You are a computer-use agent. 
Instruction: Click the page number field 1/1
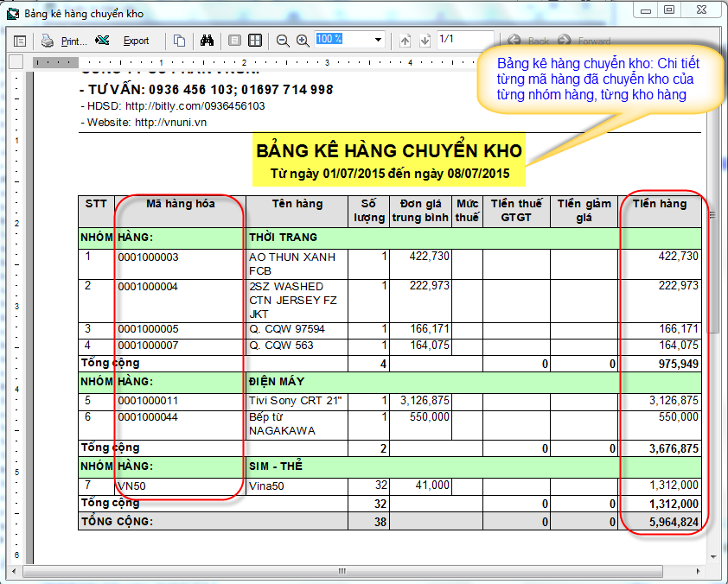(x=464, y=40)
